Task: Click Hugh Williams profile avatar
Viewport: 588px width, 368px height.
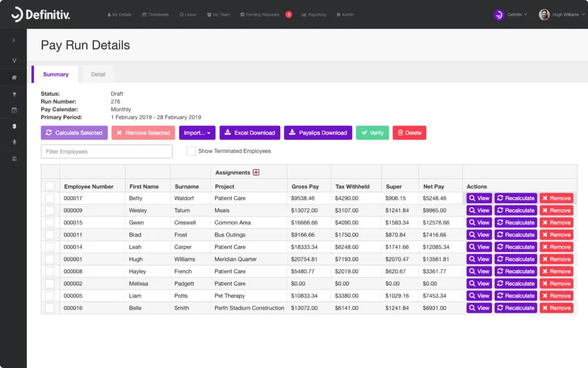Action: [544, 14]
